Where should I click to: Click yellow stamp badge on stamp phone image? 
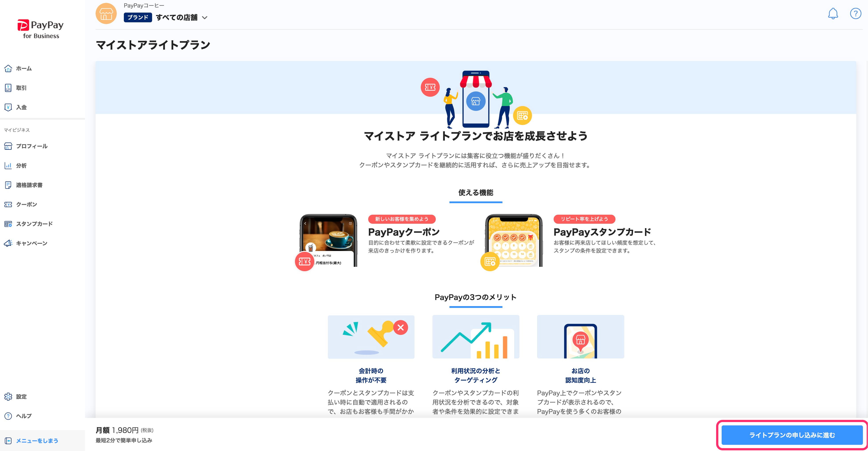point(490,261)
